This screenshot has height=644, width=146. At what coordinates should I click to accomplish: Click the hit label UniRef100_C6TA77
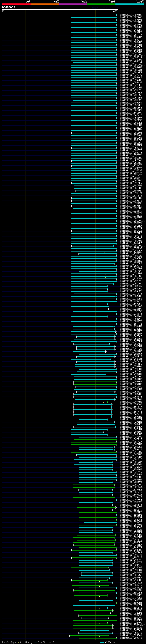click(x=131, y=35)
